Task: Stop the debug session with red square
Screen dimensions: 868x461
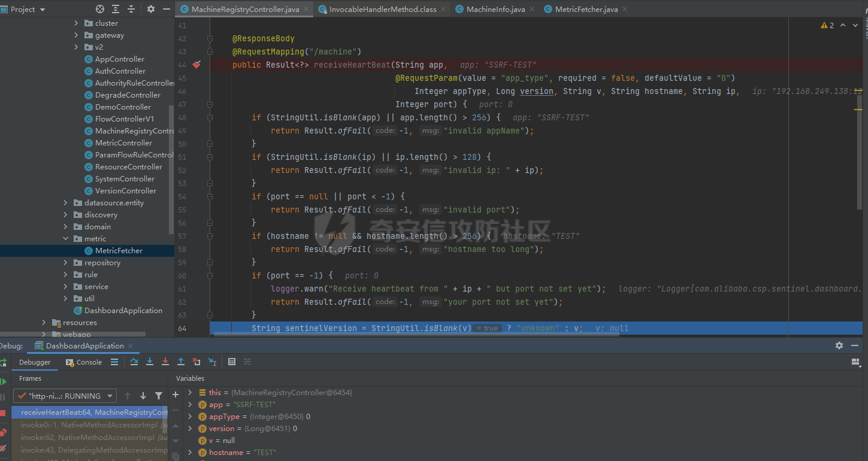Action: [3, 413]
